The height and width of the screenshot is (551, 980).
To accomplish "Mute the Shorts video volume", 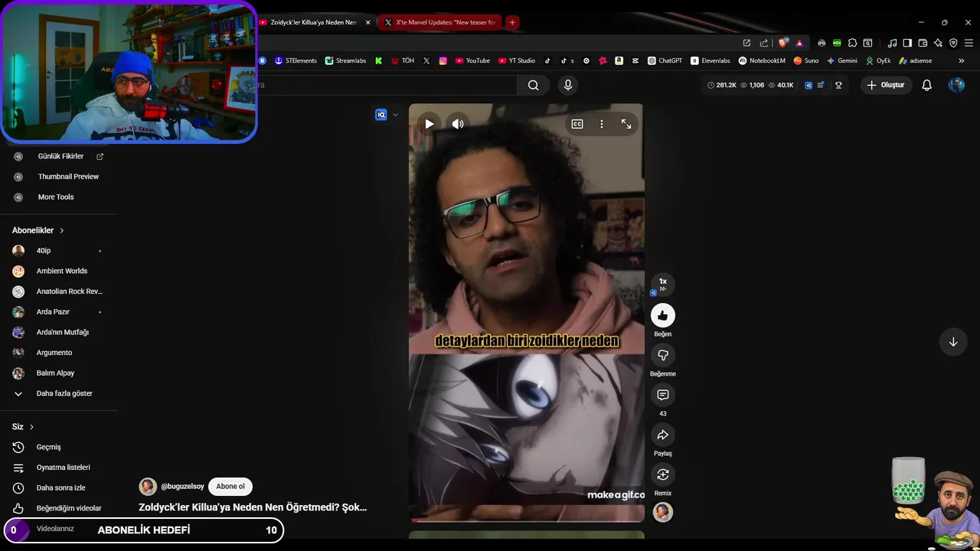I will 458,124.
